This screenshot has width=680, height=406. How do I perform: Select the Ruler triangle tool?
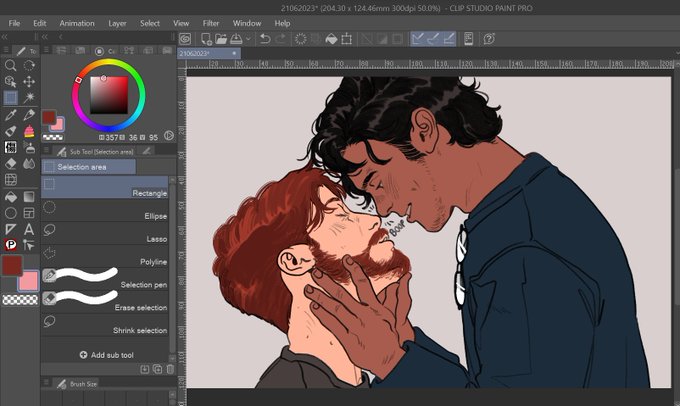tap(10, 229)
